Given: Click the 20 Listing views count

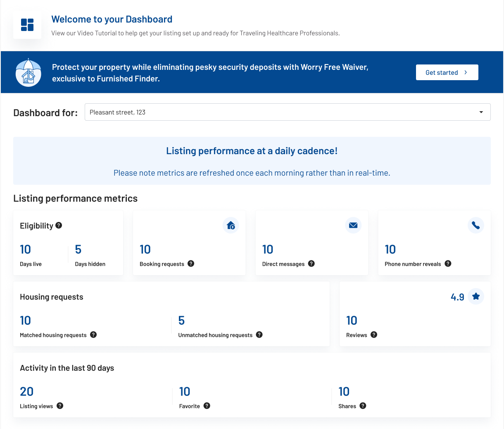Looking at the screenshot, I should point(27,391).
